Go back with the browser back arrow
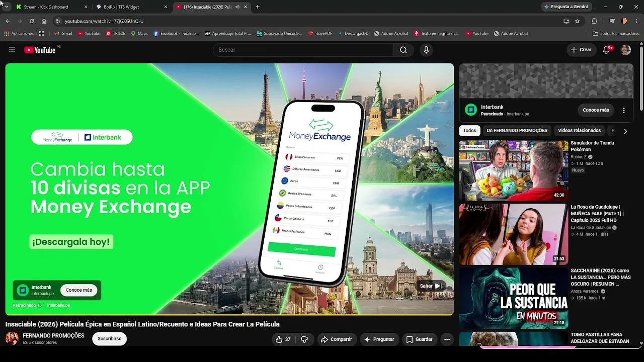The width and height of the screenshot is (644, 362). [8, 21]
